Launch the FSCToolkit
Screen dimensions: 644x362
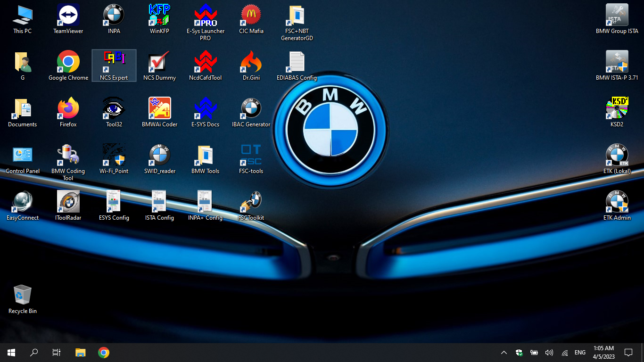pos(251,200)
